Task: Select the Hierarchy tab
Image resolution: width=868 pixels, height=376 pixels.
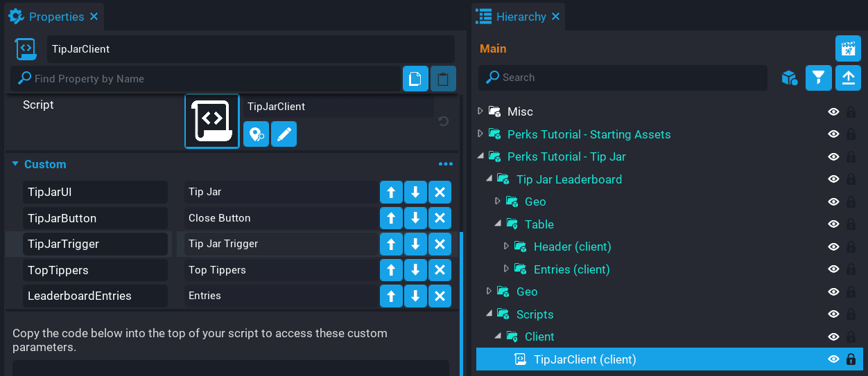Action: tap(520, 16)
